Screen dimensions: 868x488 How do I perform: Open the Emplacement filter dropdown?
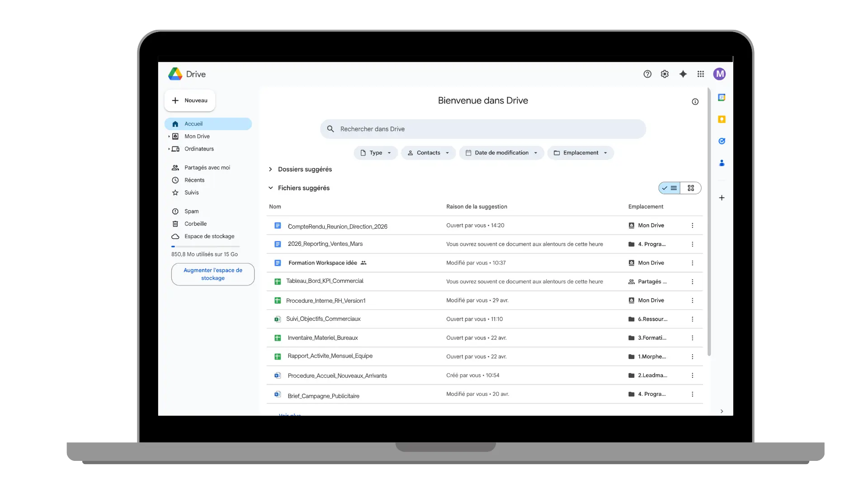click(580, 153)
